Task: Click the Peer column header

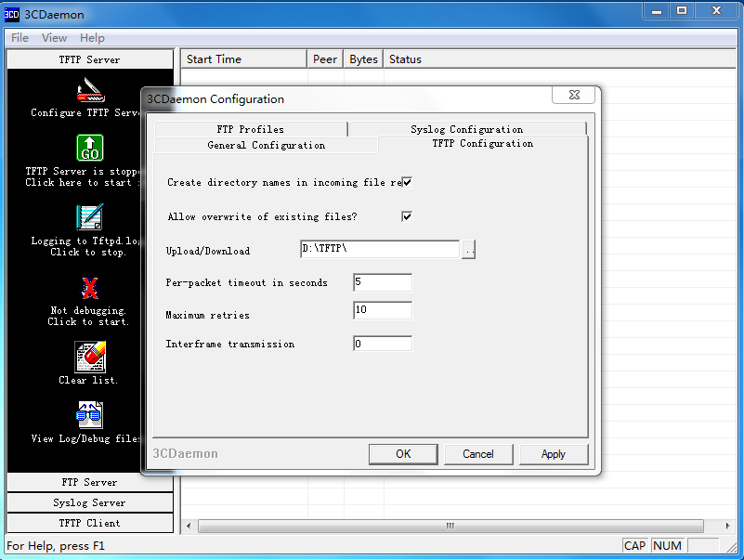Action: click(x=325, y=59)
